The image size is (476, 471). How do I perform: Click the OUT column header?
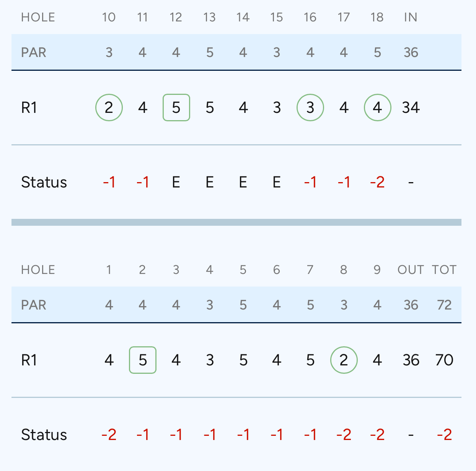[x=411, y=270]
